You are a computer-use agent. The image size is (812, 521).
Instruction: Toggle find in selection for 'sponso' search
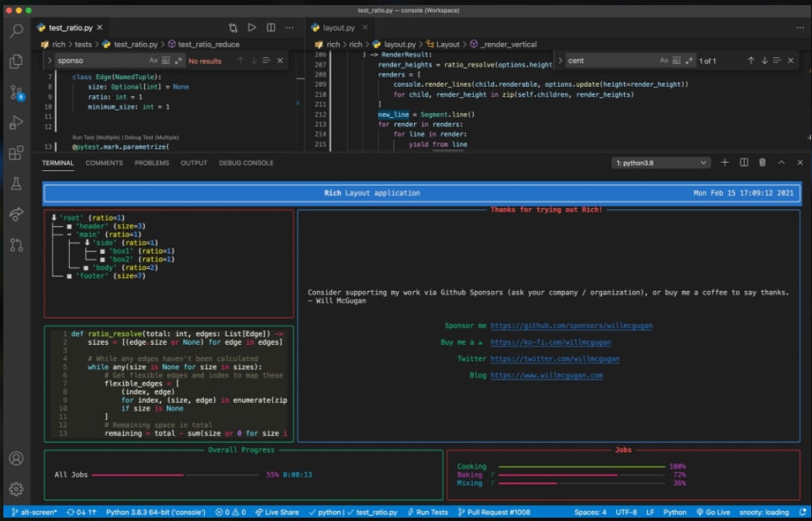pyautogui.click(x=266, y=61)
